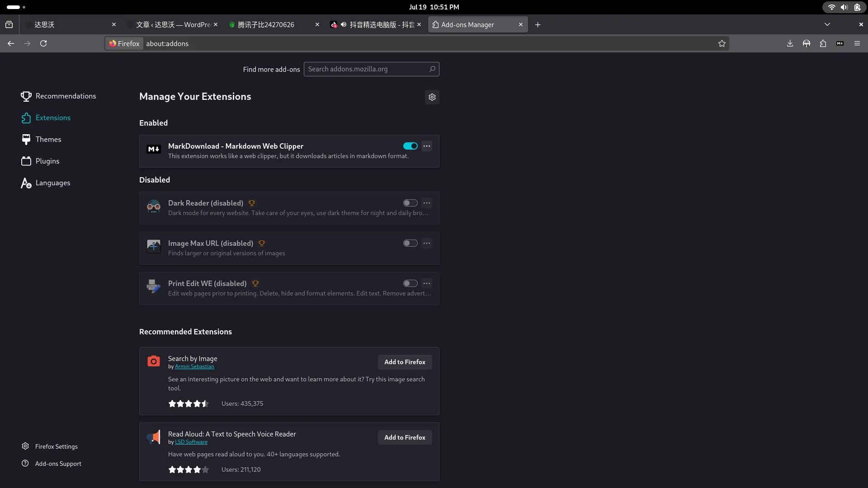
Task: Open Dark Reader more options menu
Action: [427, 203]
